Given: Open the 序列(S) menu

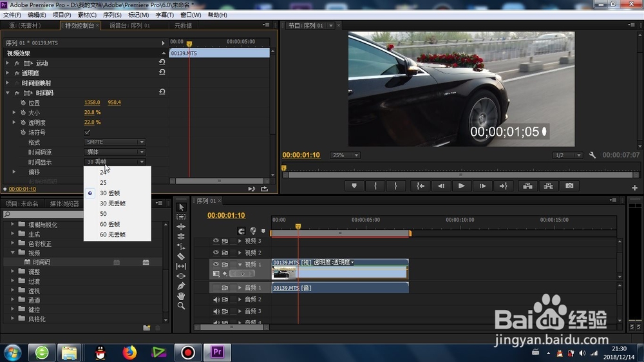Looking at the screenshot, I should click(x=112, y=15).
